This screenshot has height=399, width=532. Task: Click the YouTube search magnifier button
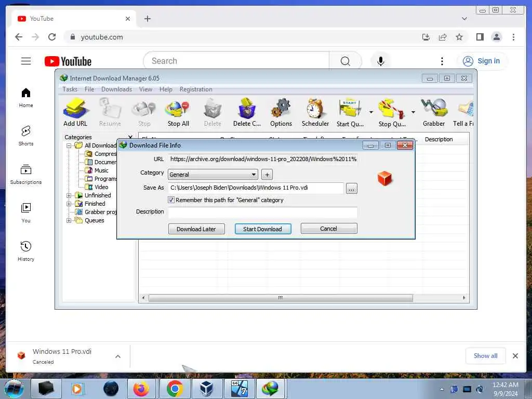tap(345, 61)
